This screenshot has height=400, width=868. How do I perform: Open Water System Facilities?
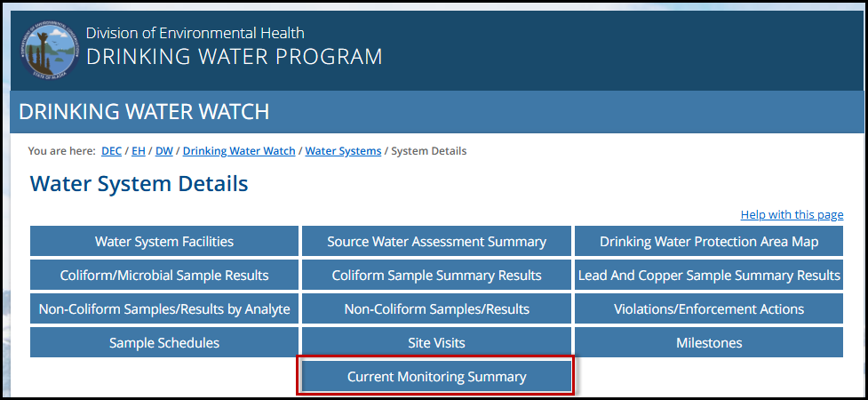click(164, 242)
